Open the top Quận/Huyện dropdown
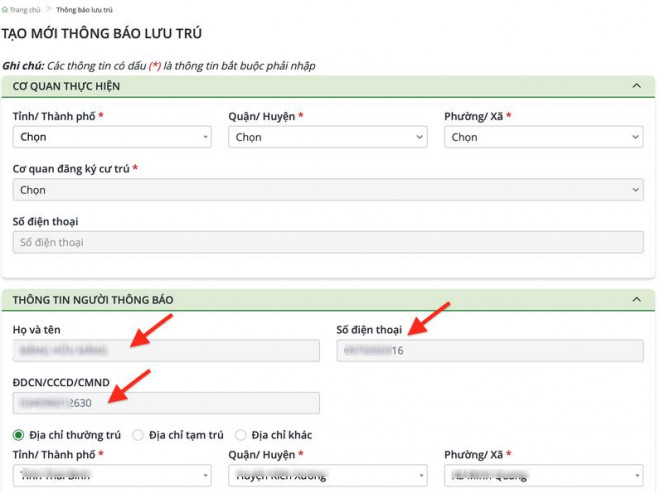 (327, 137)
